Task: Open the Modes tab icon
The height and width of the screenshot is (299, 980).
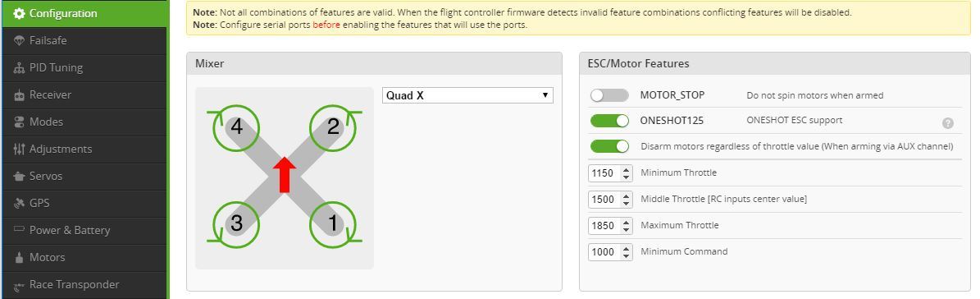Action: coord(19,122)
